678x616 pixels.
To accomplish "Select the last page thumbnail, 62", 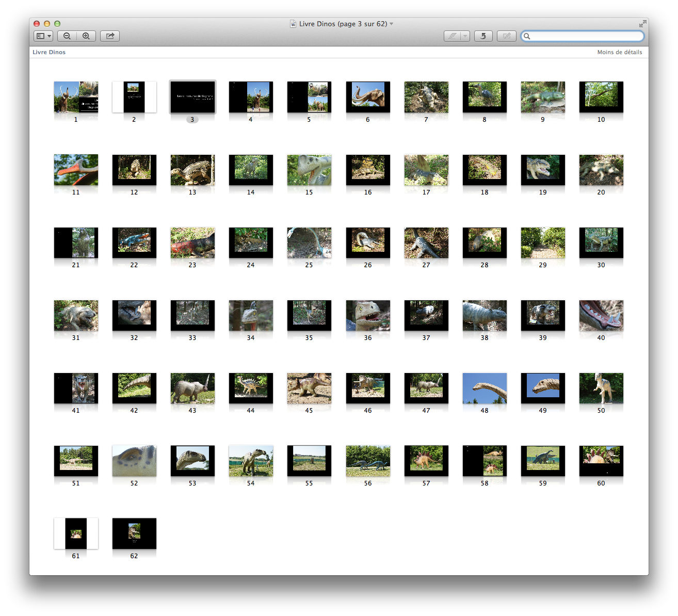I will coord(134,533).
